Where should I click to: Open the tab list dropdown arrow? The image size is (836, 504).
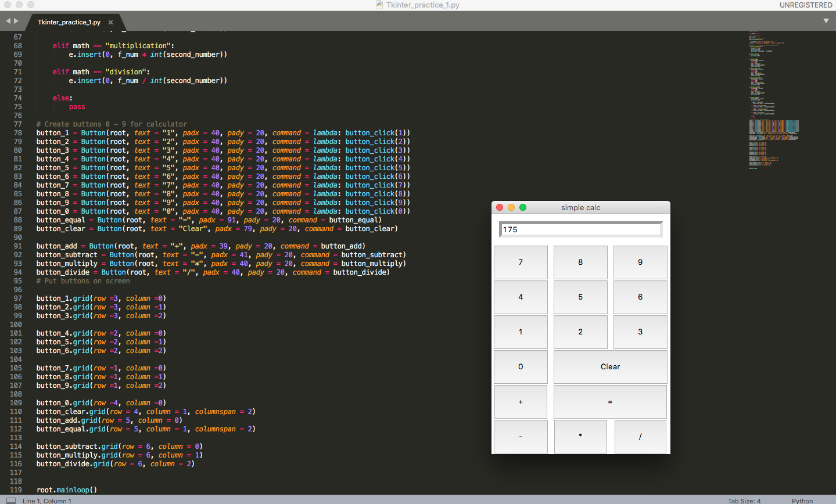pyautogui.click(x=826, y=21)
